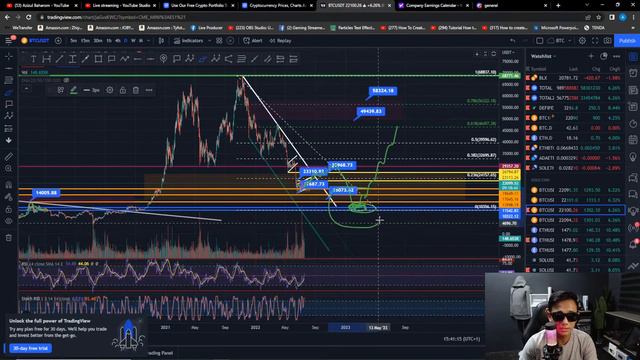
Task: Open the indicator templates grid icon
Action: 219,41
